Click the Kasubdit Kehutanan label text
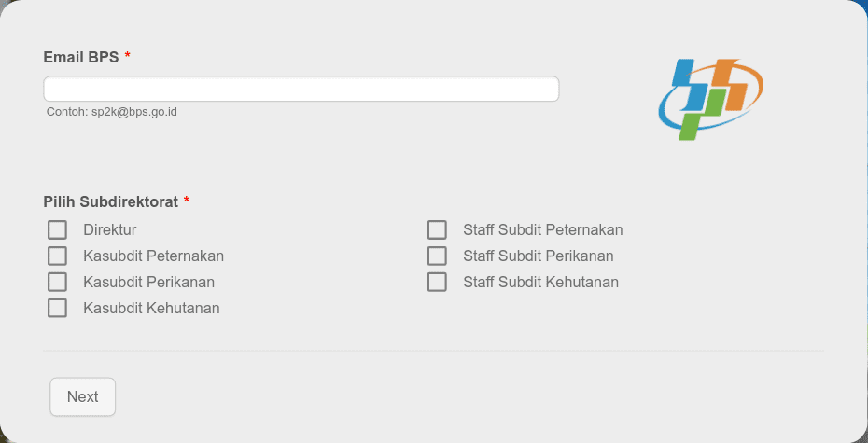The height and width of the screenshot is (443, 868). tap(152, 308)
